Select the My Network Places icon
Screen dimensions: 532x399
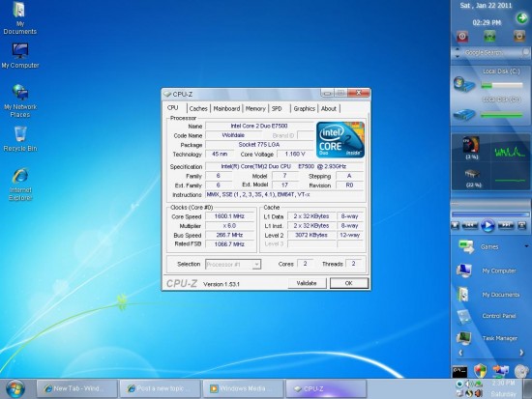click(20, 101)
